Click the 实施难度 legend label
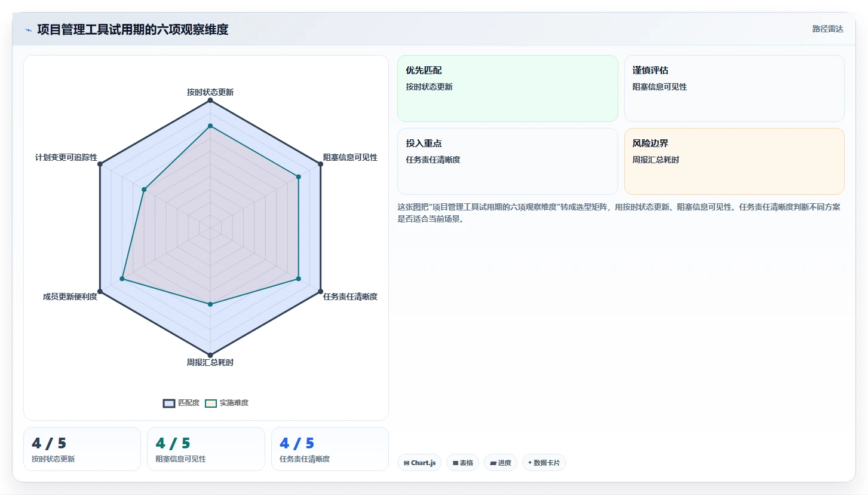 pos(234,403)
